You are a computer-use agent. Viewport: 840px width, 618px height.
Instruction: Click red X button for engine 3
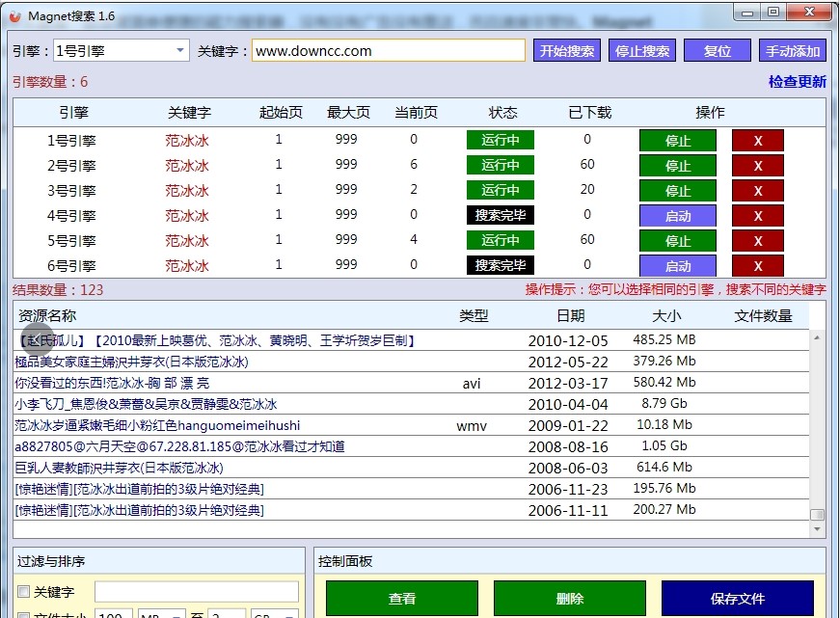click(x=757, y=191)
